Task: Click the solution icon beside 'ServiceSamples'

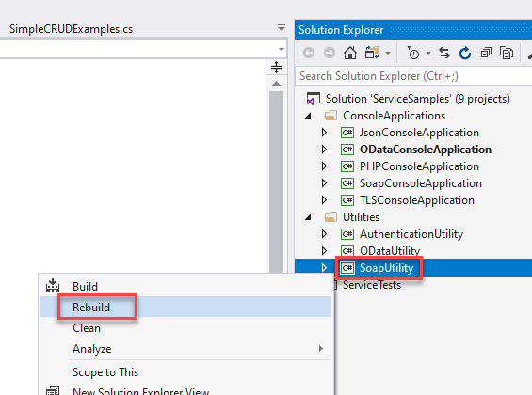Action: 314,99
